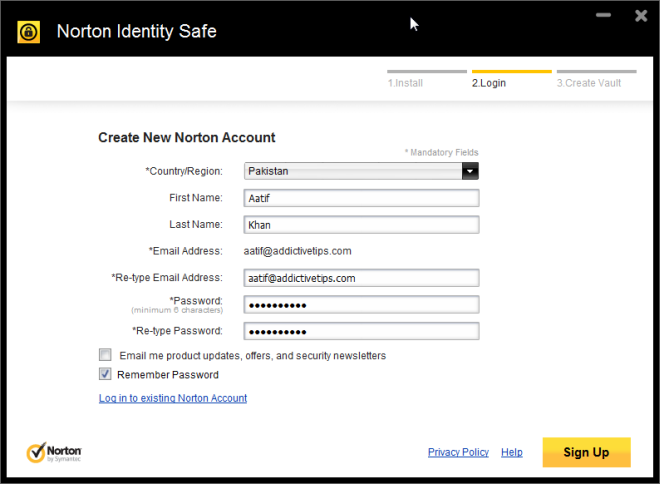Click into the First Name field
The image size is (660, 484).
coord(361,198)
